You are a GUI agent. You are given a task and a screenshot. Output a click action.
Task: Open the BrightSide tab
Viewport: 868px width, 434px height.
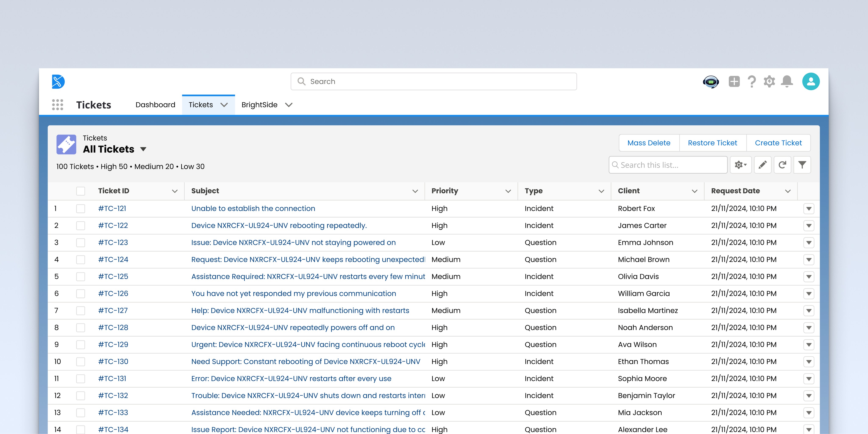click(259, 105)
